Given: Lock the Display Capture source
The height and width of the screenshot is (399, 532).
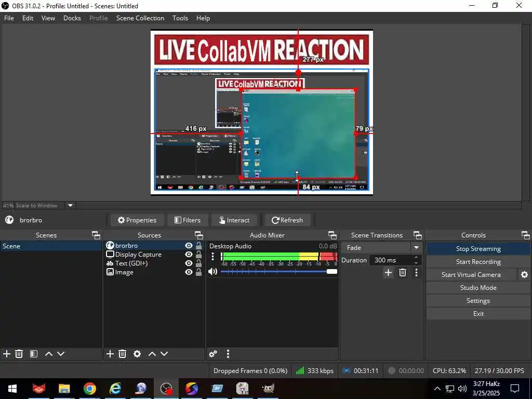Looking at the screenshot, I should pyautogui.click(x=199, y=255).
